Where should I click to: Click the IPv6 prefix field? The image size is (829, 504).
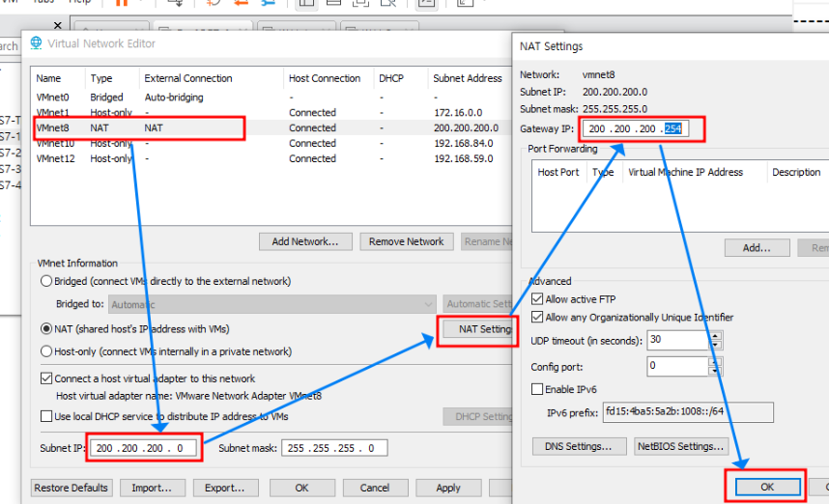point(688,411)
